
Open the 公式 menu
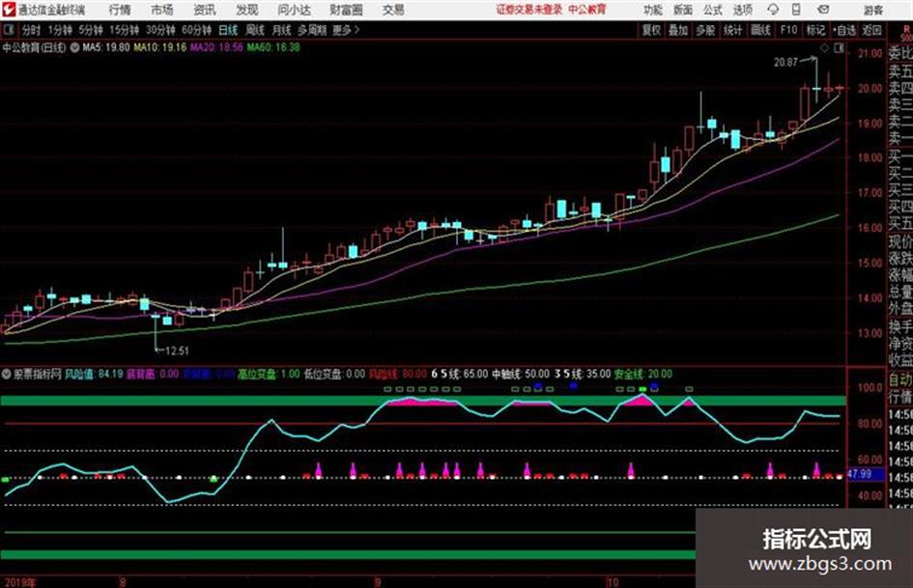tap(713, 10)
